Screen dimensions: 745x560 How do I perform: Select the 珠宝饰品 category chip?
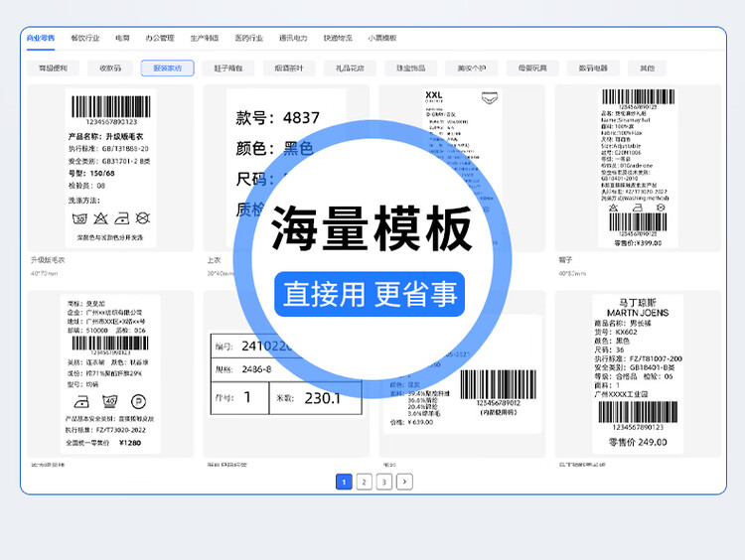pyautogui.click(x=411, y=68)
